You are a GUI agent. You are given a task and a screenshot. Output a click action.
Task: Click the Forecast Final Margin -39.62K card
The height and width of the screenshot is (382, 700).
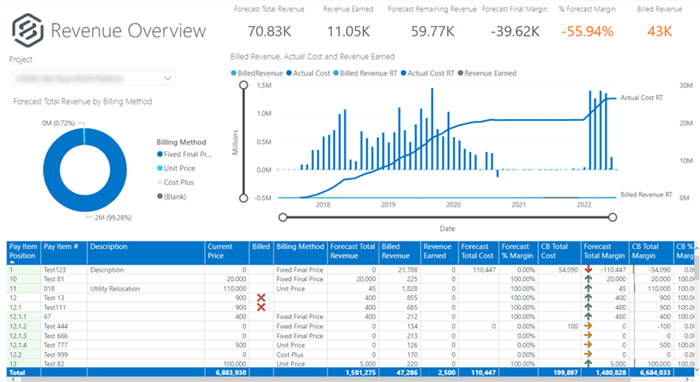pyautogui.click(x=515, y=23)
